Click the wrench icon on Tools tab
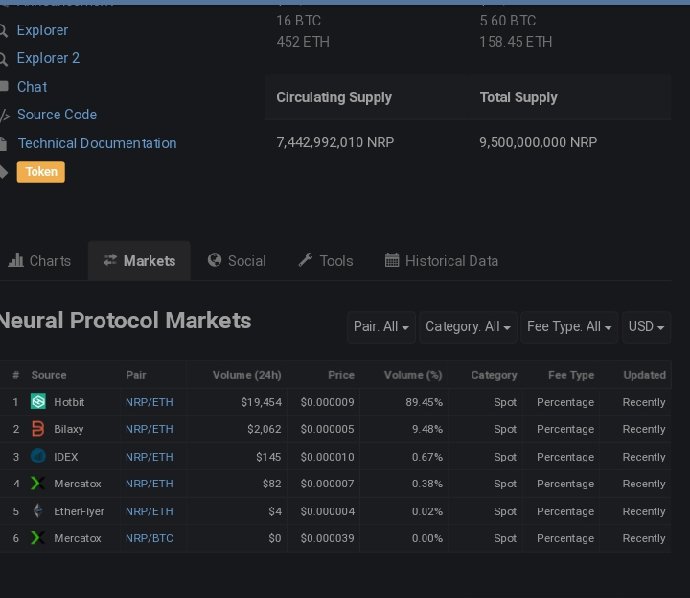The width and height of the screenshot is (690, 598). click(305, 260)
